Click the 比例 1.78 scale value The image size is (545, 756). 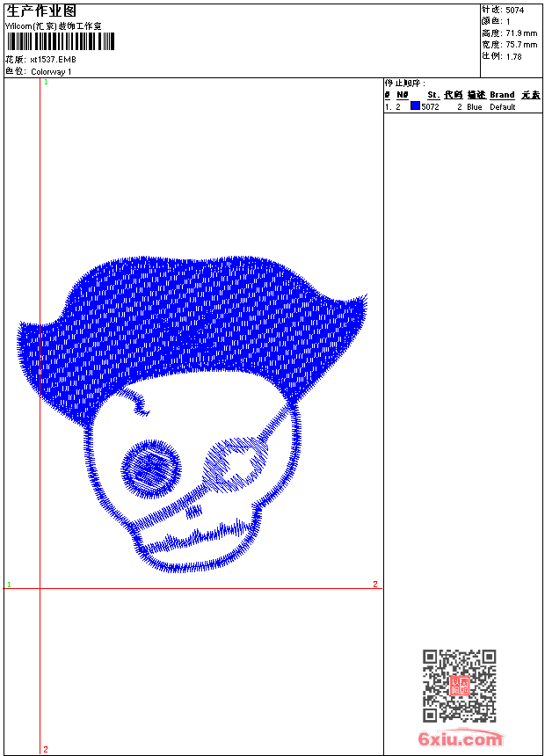coord(514,56)
